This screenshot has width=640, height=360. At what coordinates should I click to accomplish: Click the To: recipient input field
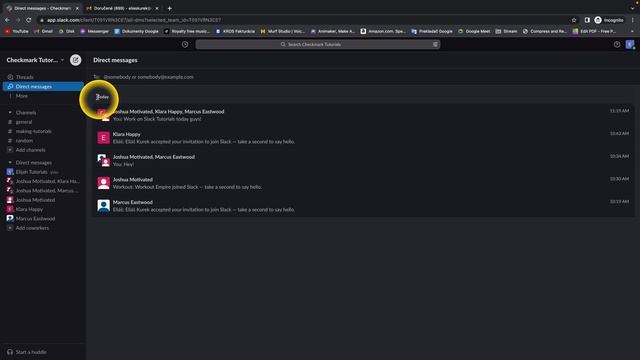click(363, 77)
